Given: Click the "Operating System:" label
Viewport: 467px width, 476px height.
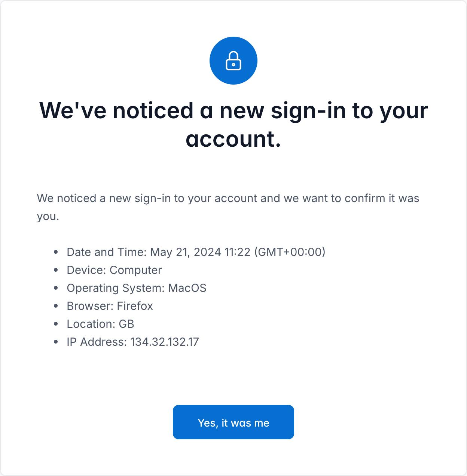Looking at the screenshot, I should pyautogui.click(x=116, y=288).
